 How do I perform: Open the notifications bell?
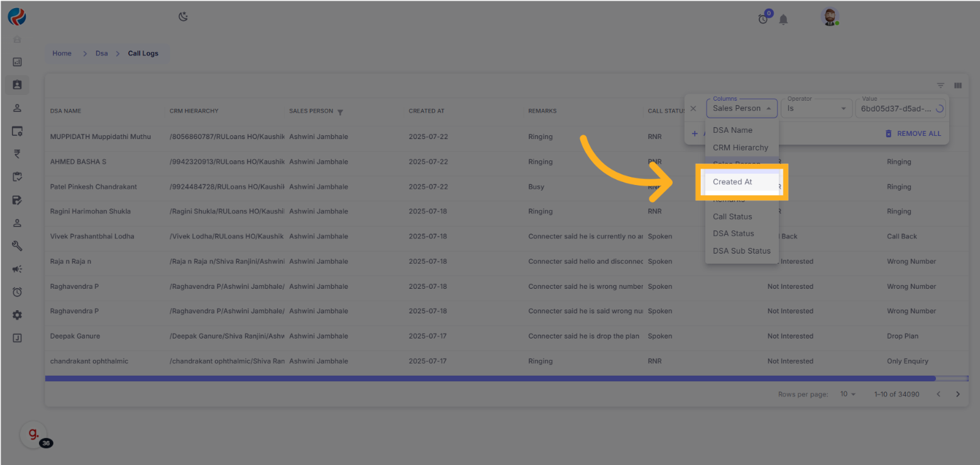coord(783,20)
